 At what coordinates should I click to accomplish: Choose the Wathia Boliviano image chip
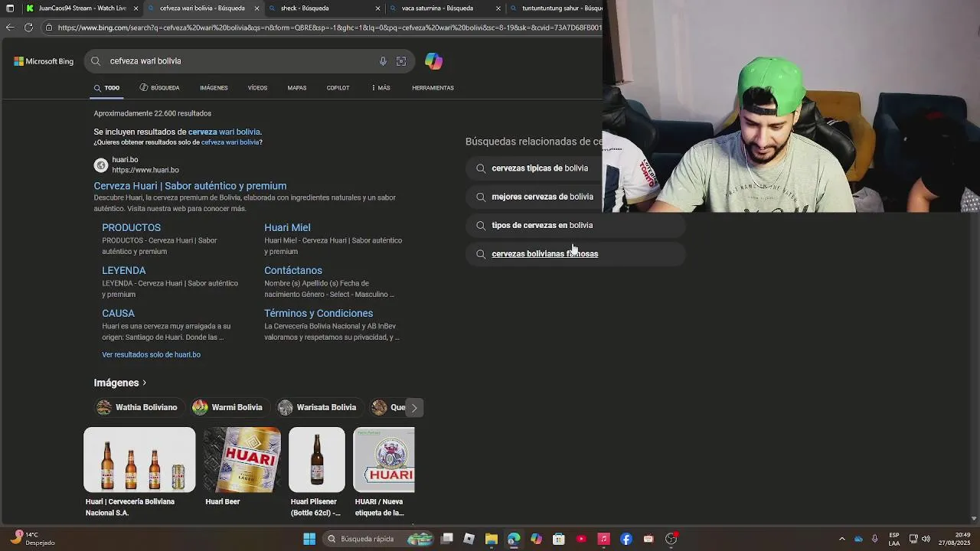(x=138, y=407)
